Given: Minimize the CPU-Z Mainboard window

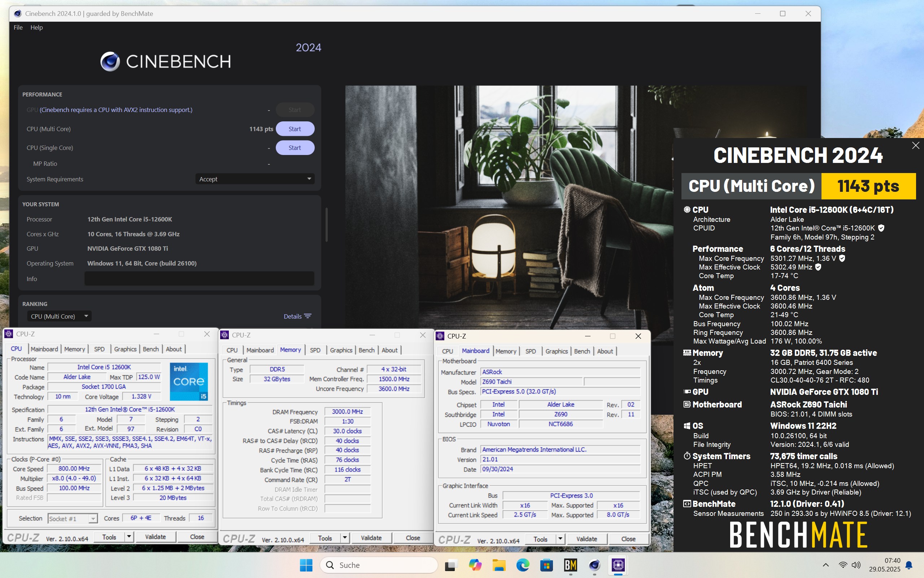Looking at the screenshot, I should pos(588,336).
